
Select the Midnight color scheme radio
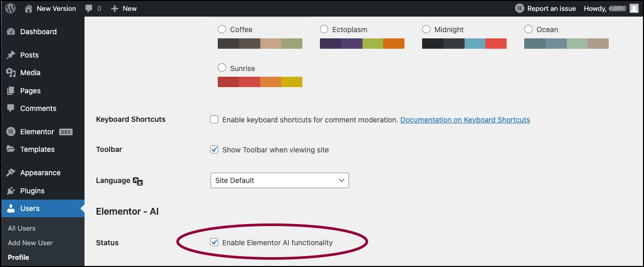pyautogui.click(x=426, y=29)
